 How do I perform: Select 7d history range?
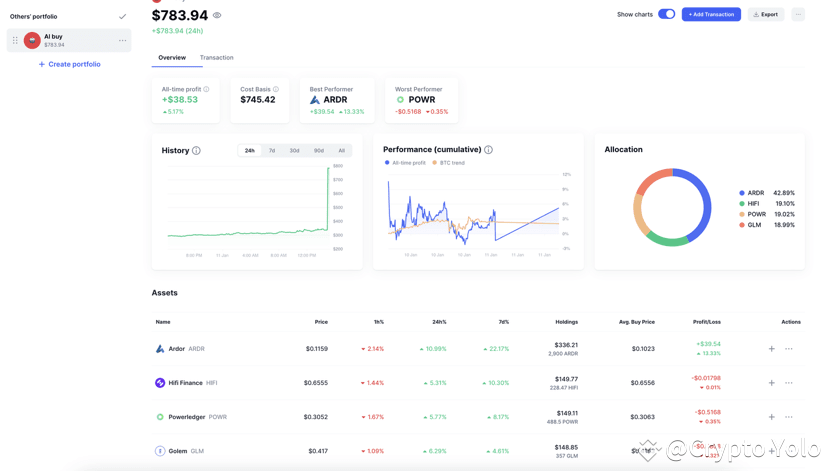pyautogui.click(x=272, y=151)
